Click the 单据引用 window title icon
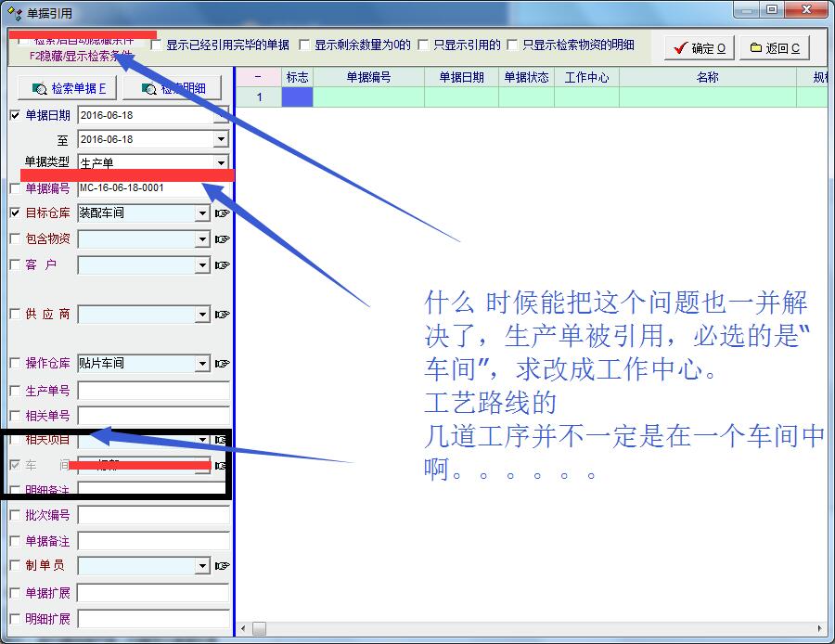The height and width of the screenshot is (644, 835). click(x=14, y=13)
